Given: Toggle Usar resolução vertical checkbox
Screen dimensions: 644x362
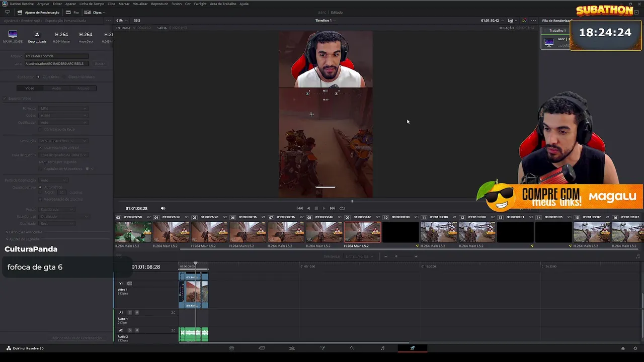Looking at the screenshot, I should click(41, 148).
